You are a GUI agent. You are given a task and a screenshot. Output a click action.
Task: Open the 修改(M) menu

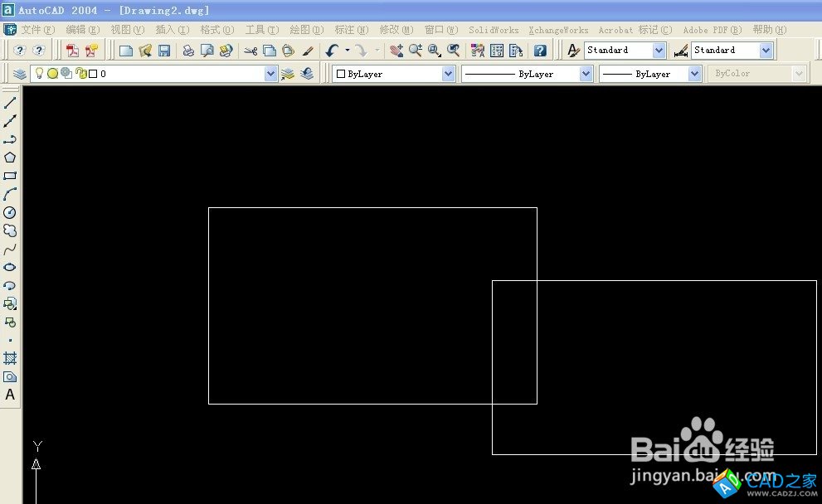[396, 30]
